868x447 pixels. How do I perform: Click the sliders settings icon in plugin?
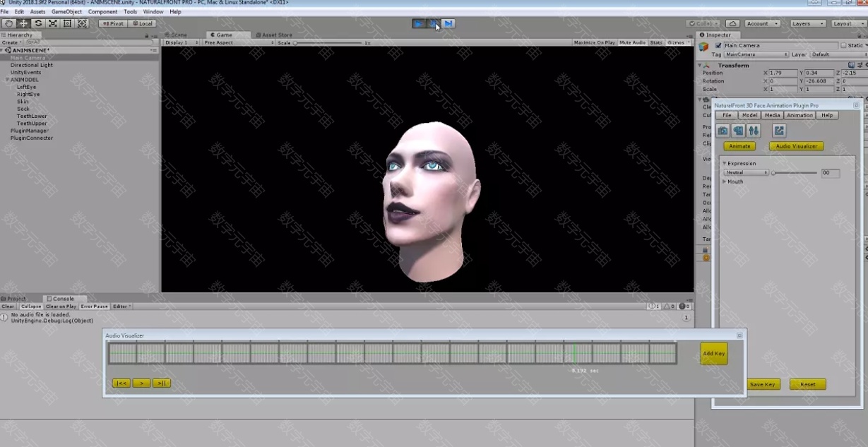[x=754, y=131]
